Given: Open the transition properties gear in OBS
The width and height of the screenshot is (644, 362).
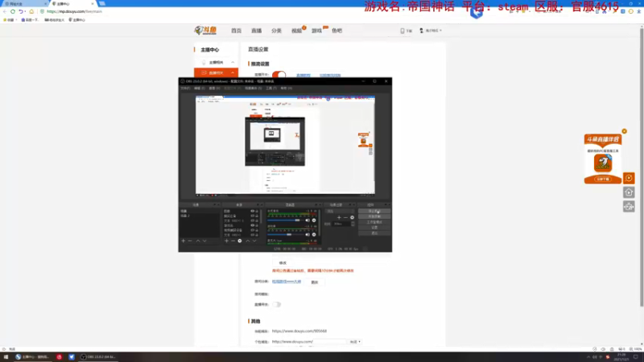Looking at the screenshot, I should 352,217.
